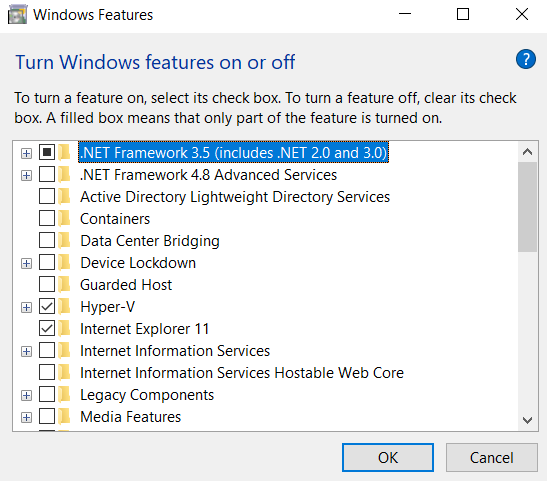Image resolution: width=547 pixels, height=481 pixels.
Task: Click the folder icon beside Hyper-V
Action: pyautogui.click(x=64, y=307)
